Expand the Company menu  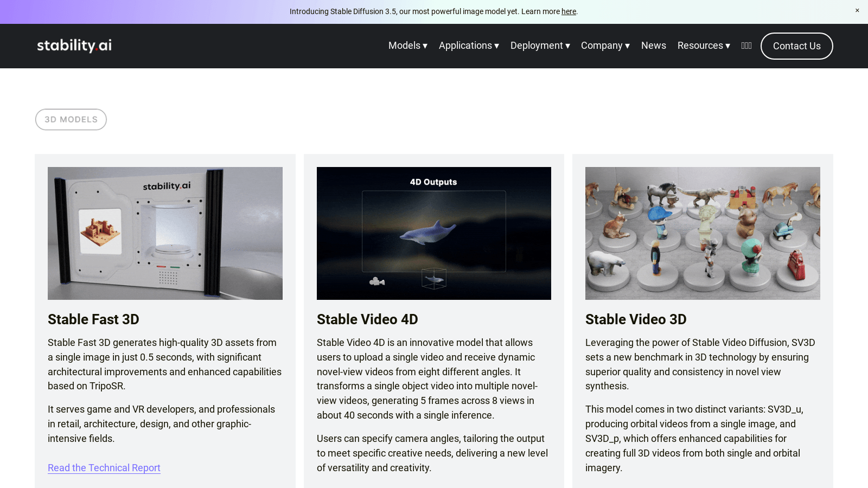(x=605, y=46)
